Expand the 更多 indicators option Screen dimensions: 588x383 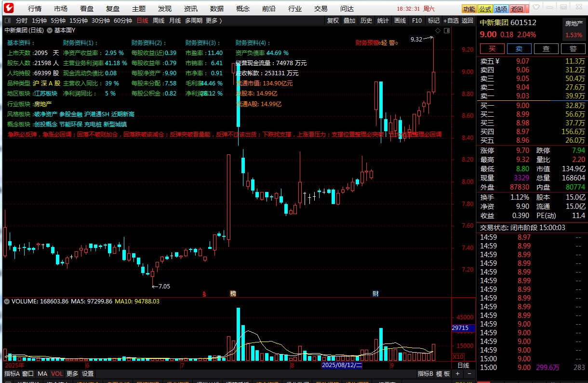[x=72, y=374]
